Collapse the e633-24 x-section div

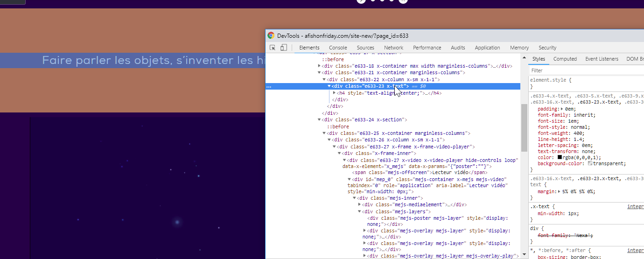click(319, 120)
